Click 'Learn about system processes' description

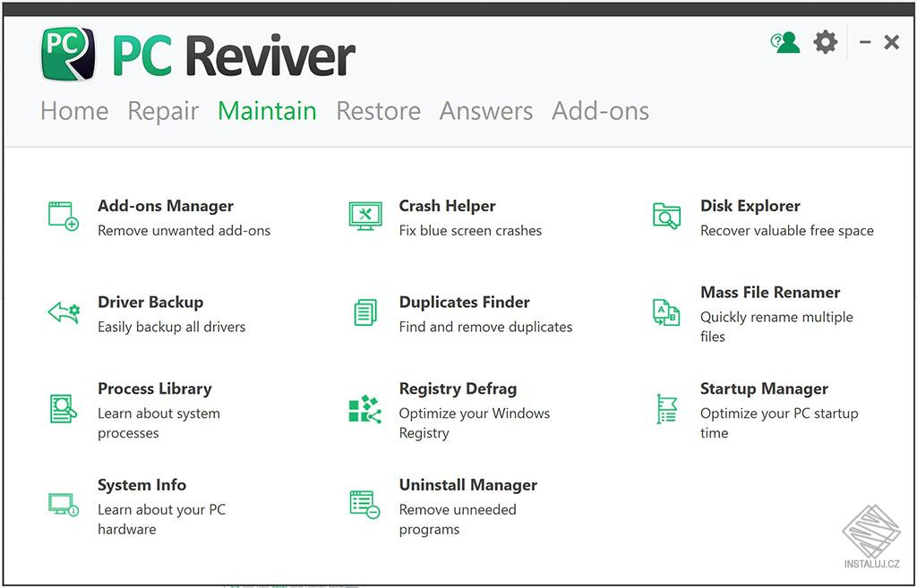pyautogui.click(x=159, y=423)
